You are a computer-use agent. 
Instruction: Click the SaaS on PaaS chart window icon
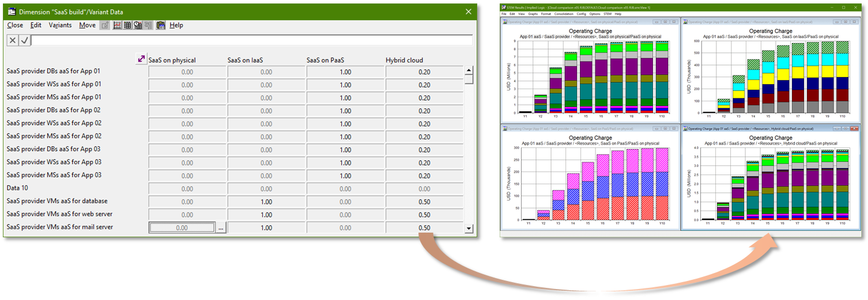click(x=505, y=128)
